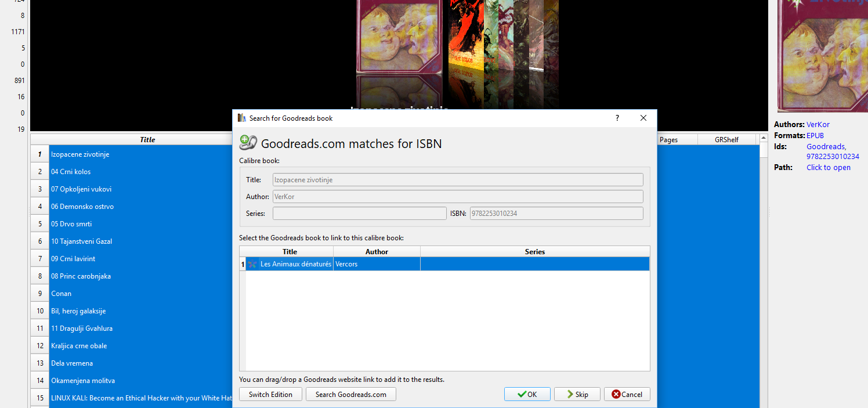Select the book Okamenjena molitva
868x408 pixels.
(83, 381)
